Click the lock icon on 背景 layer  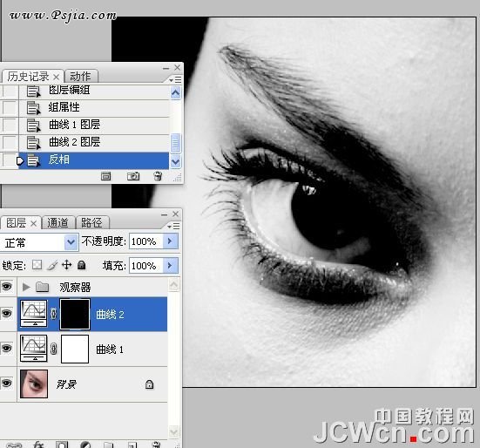click(x=149, y=384)
